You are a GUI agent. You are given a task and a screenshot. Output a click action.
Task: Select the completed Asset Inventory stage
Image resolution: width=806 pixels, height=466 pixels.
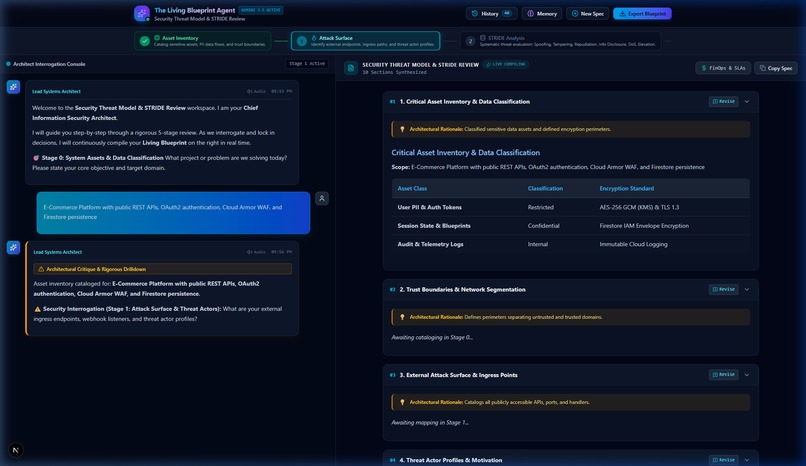203,41
